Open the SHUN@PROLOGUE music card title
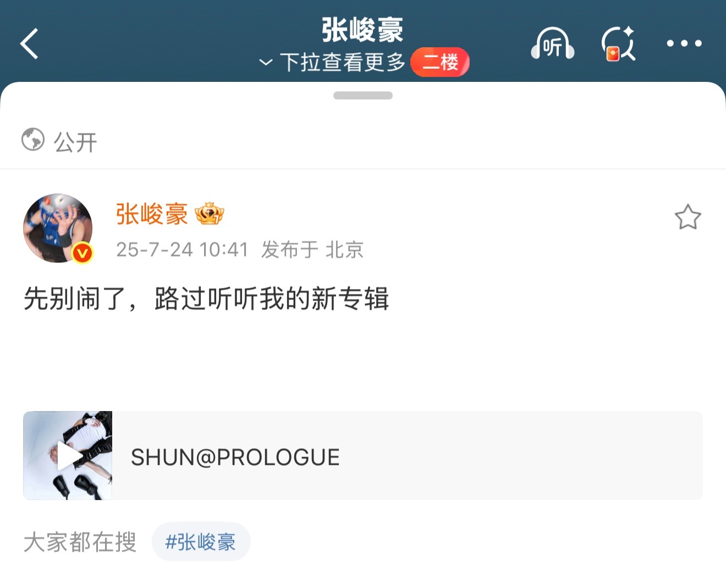This screenshot has width=726, height=588. click(235, 457)
